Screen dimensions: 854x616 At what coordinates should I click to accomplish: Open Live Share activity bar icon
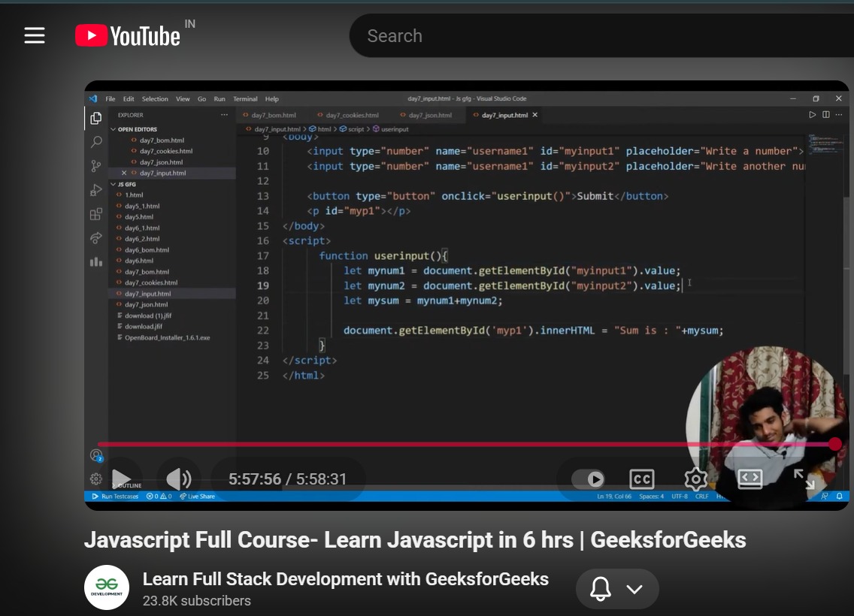(96, 238)
